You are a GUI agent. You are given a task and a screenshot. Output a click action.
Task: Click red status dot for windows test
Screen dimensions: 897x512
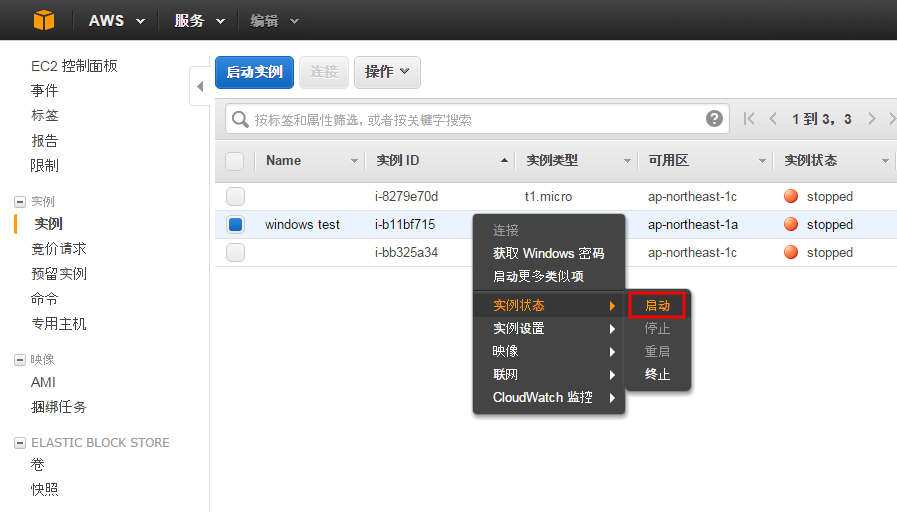click(x=791, y=224)
